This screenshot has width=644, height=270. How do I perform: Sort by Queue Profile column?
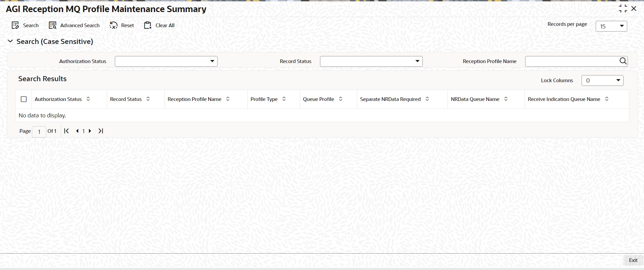(340, 99)
